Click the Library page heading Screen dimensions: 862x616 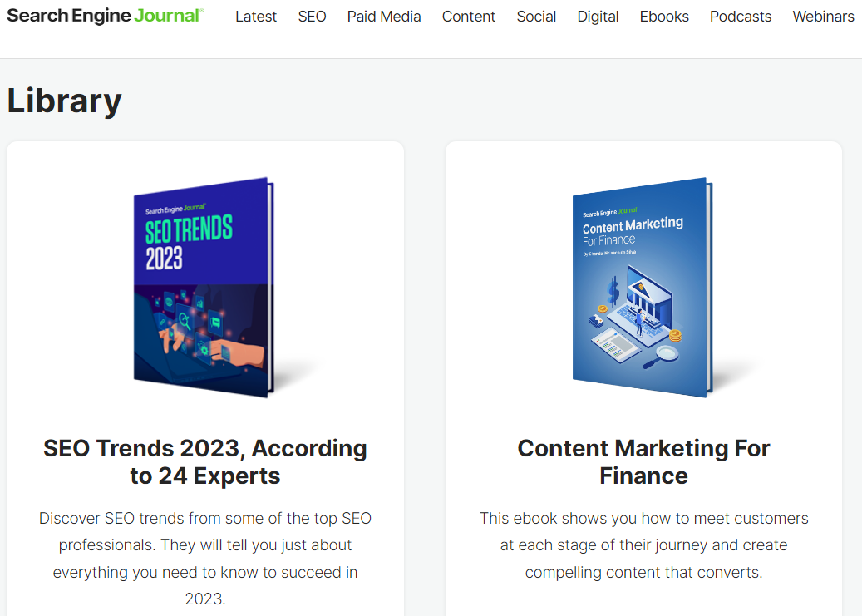[x=64, y=101]
